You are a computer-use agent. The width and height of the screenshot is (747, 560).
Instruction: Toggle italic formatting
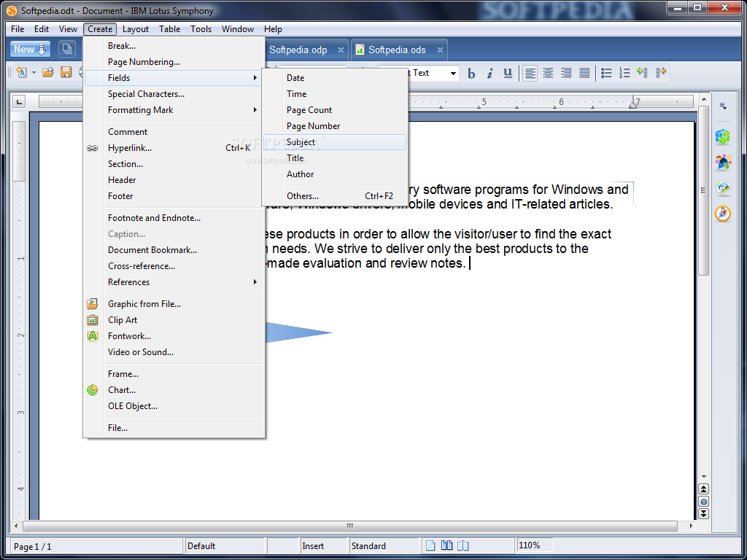489,73
